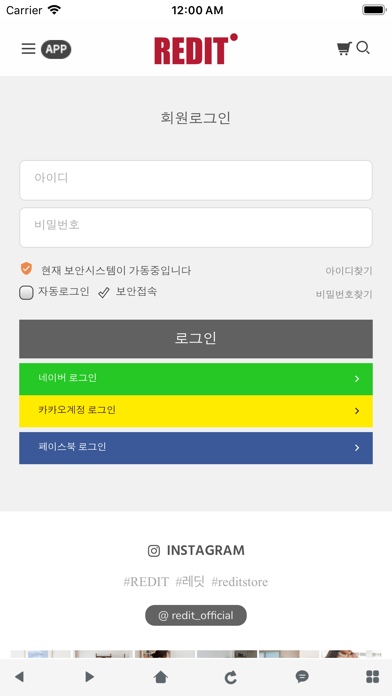Expand 카카오계정 로그인 chevron arrow
Viewport: 392px width, 696px height.
pos(357,411)
